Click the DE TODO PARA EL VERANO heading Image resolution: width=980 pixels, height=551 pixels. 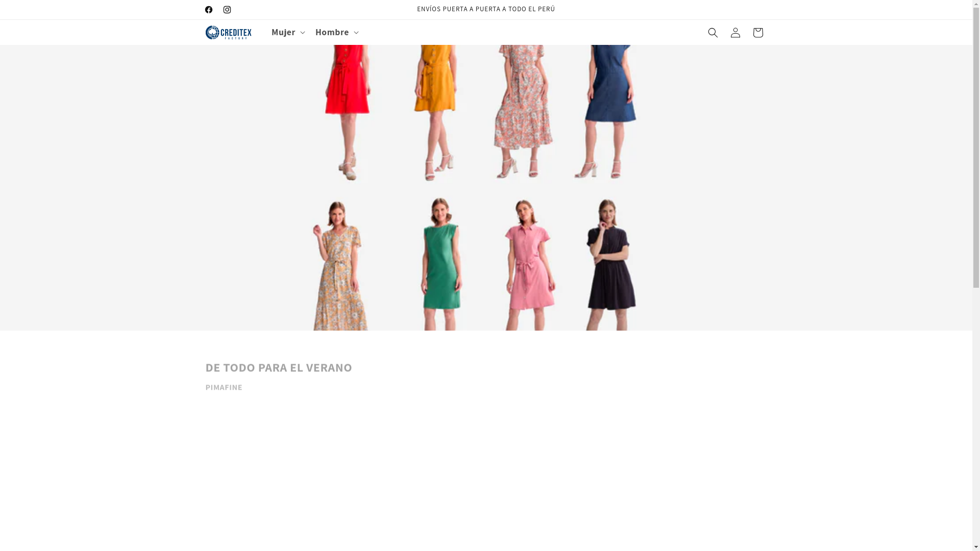click(279, 367)
